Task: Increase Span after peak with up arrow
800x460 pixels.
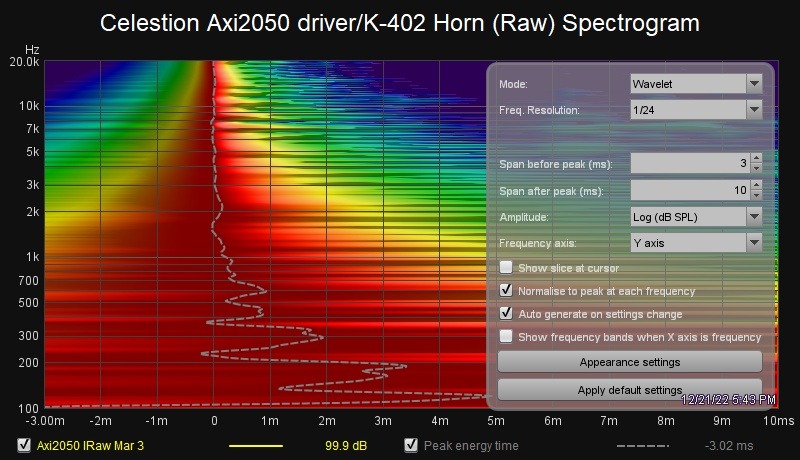Action: (757, 185)
